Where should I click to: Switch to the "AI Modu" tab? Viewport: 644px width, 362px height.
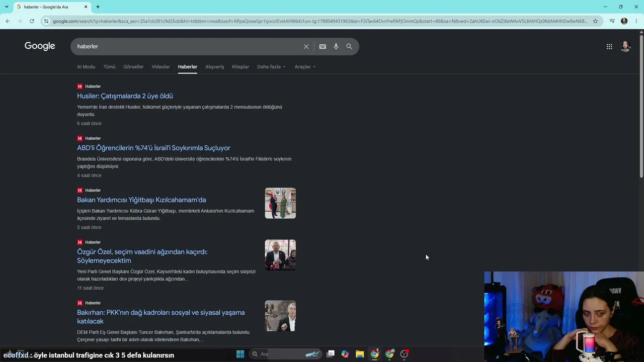pos(86,67)
